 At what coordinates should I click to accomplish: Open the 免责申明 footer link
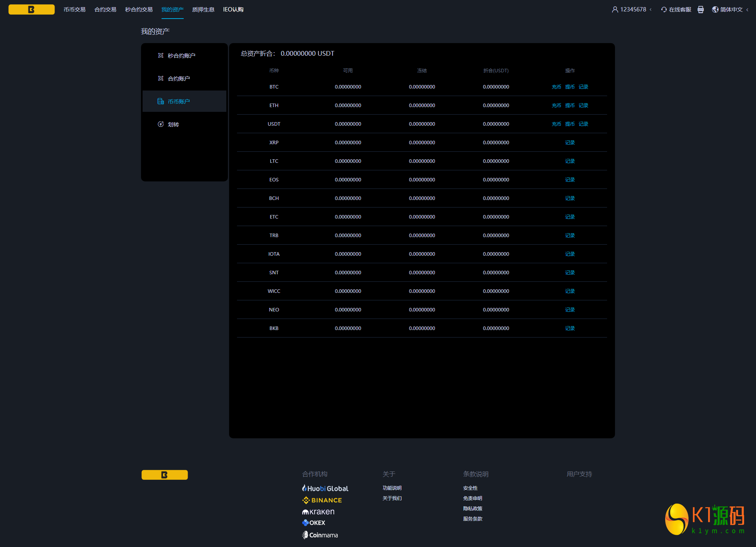point(473,498)
